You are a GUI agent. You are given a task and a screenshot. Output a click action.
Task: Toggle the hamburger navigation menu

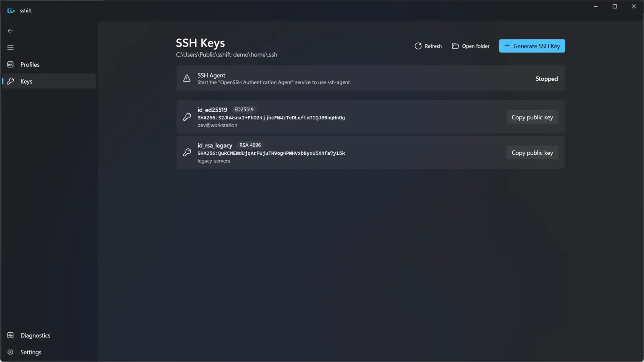[x=10, y=47]
